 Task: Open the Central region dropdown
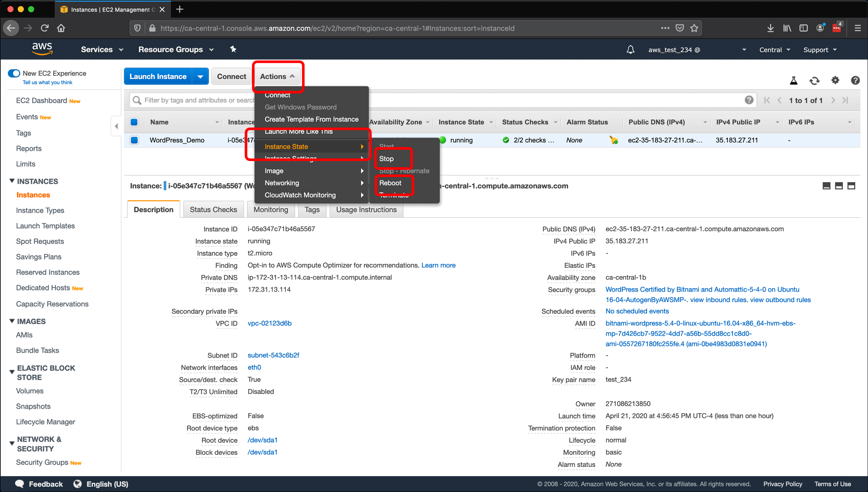tap(774, 50)
